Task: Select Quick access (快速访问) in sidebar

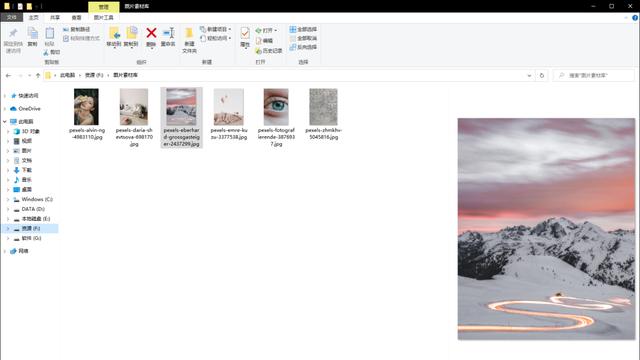Action: 28,96
